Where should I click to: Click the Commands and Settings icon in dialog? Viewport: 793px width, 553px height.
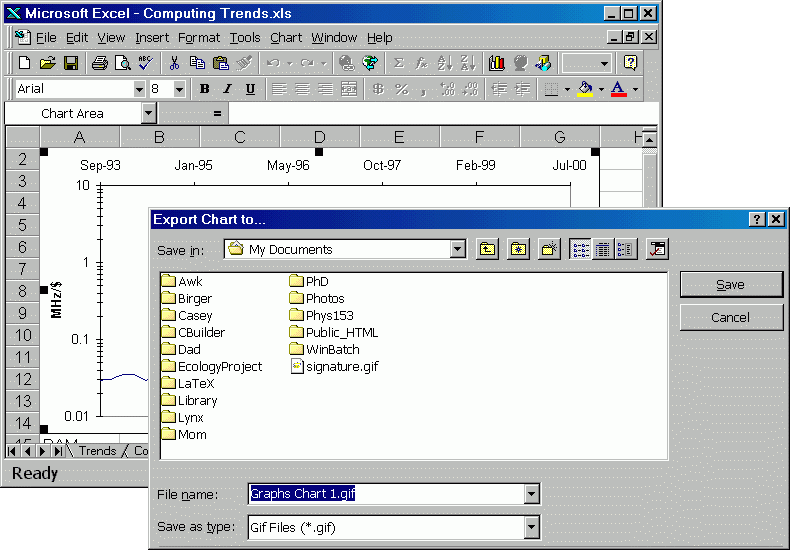657,249
